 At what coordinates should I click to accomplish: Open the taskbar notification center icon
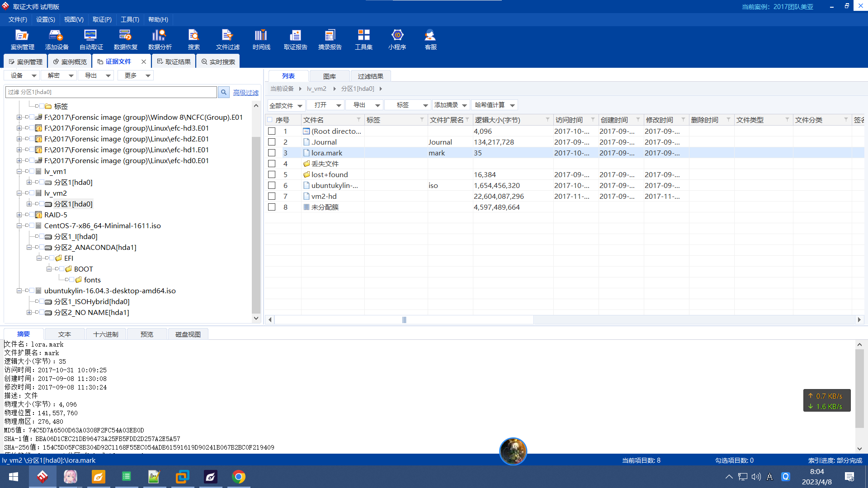(849, 477)
